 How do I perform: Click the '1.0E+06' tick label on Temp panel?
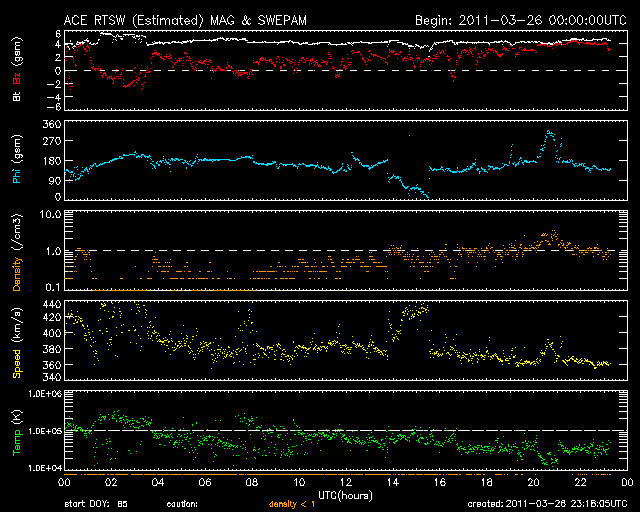45,394
